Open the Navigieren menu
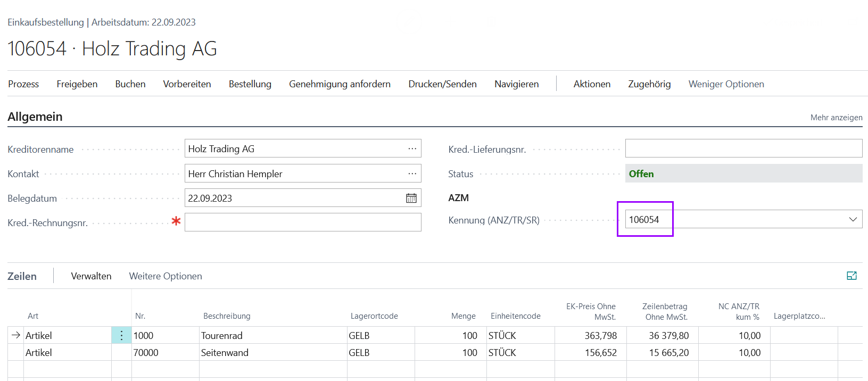This screenshot has height=381, width=868. click(516, 84)
